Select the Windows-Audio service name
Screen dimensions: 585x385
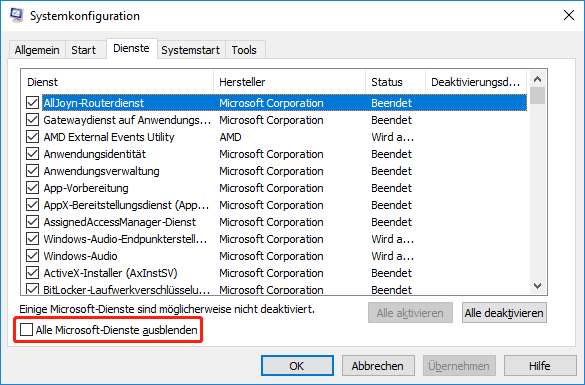[x=81, y=256]
